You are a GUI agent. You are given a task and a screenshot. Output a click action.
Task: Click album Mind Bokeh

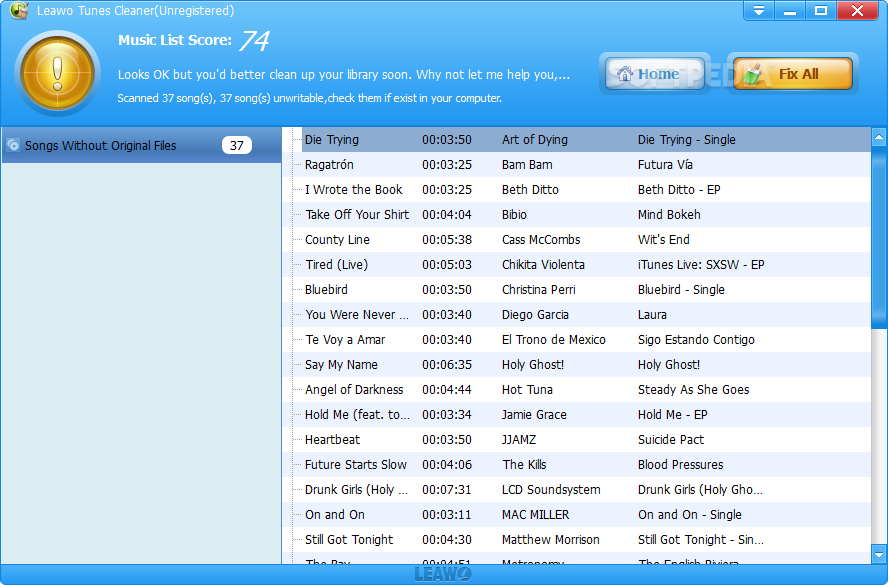pos(669,215)
